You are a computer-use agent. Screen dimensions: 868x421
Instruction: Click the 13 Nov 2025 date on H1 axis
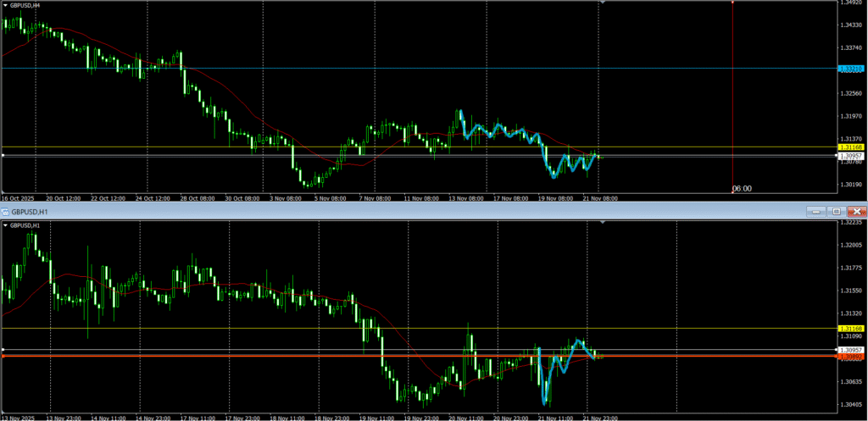[x=19, y=418]
